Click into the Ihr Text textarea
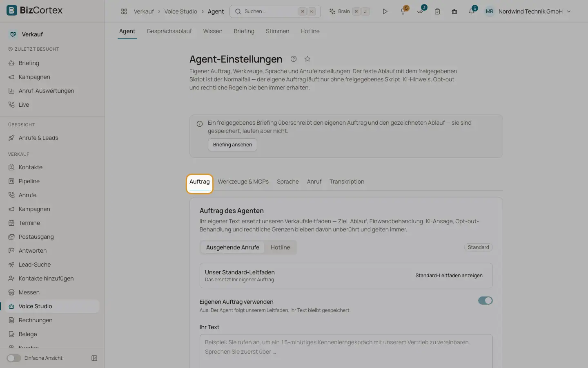The height and width of the screenshot is (368, 588). coord(346,351)
